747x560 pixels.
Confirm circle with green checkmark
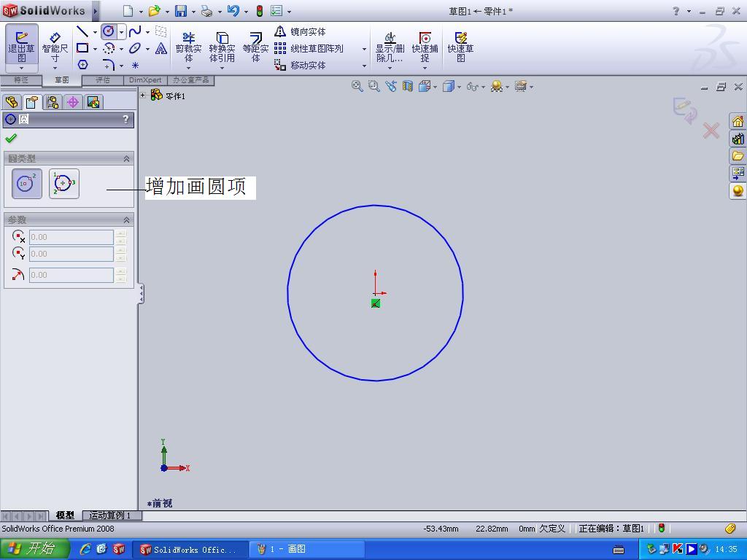pos(10,138)
